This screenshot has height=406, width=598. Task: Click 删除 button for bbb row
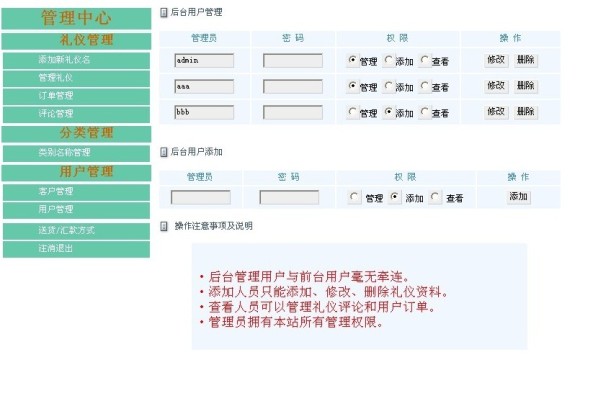point(526,112)
